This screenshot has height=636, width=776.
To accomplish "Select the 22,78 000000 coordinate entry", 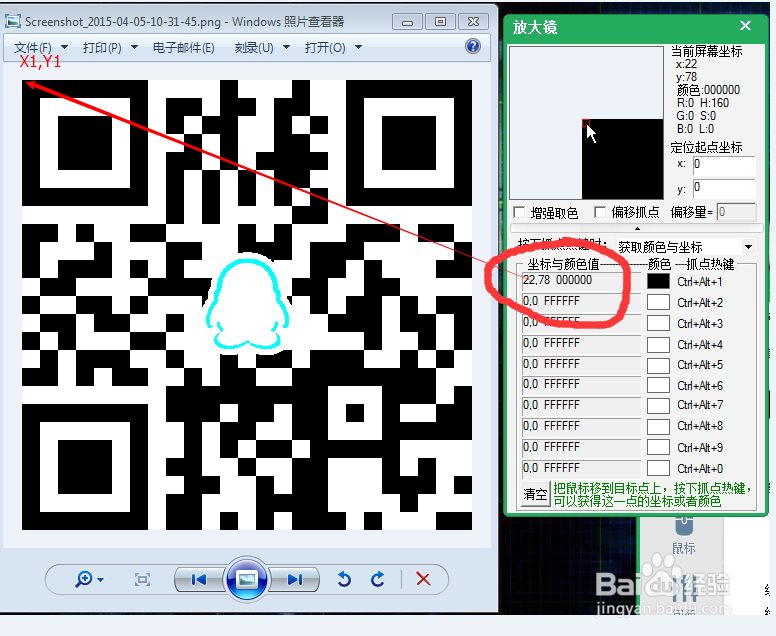I will point(581,281).
